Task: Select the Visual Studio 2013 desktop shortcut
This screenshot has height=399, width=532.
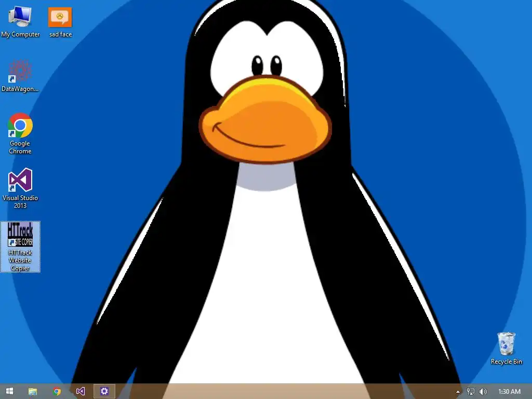Action: 20,188
